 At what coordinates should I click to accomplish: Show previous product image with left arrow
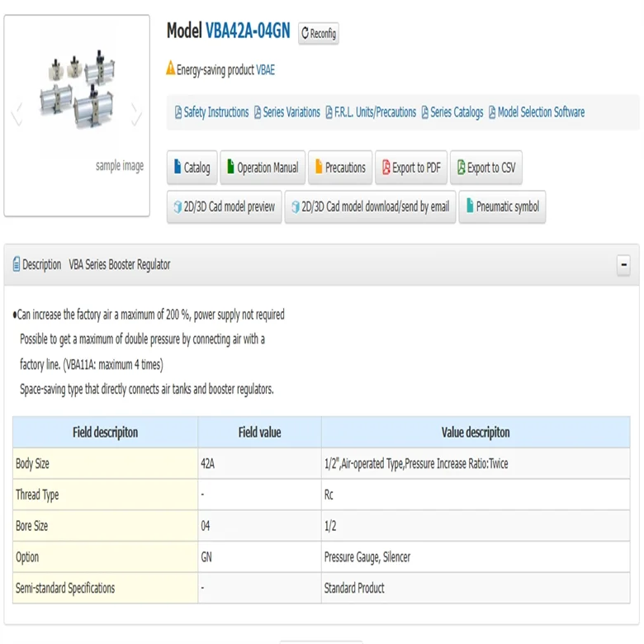click(17, 116)
